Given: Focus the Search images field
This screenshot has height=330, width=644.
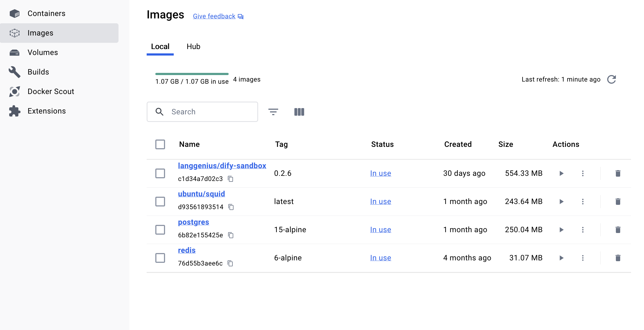Looking at the screenshot, I should [x=202, y=112].
